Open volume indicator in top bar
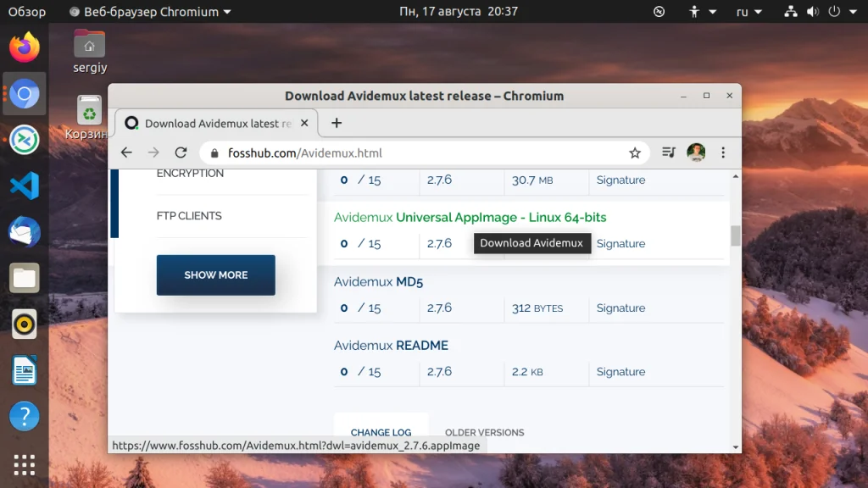The width and height of the screenshot is (868, 488). click(x=812, y=12)
